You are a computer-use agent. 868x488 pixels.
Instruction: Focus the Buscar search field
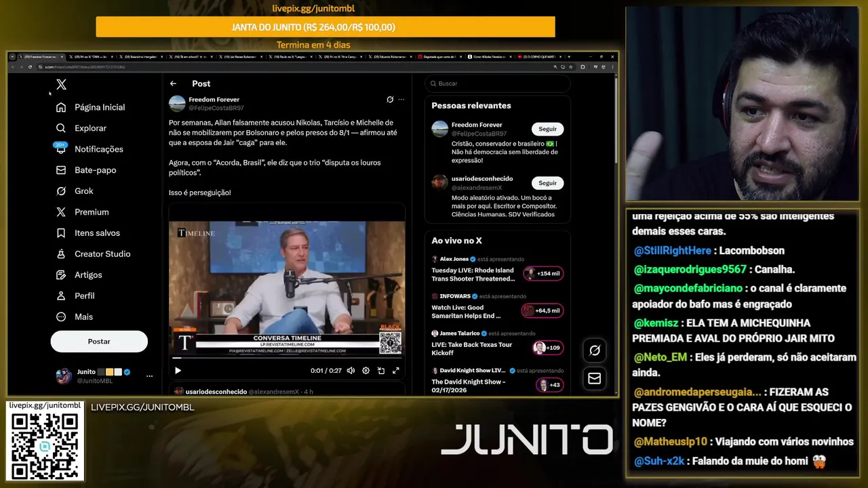coord(498,83)
